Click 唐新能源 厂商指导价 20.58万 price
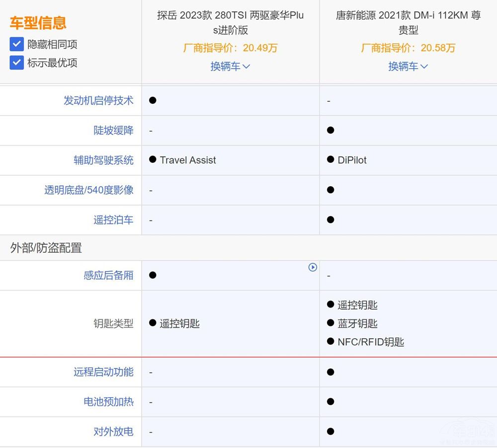Screen dimensions: 497x448 [408, 48]
